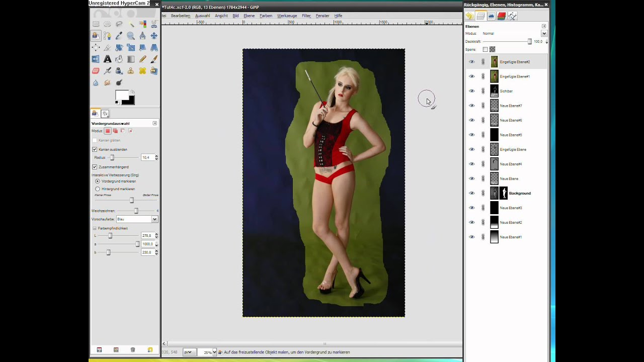Select the Fuzzy Select magic wand tool
The image size is (644, 362).
131,24
